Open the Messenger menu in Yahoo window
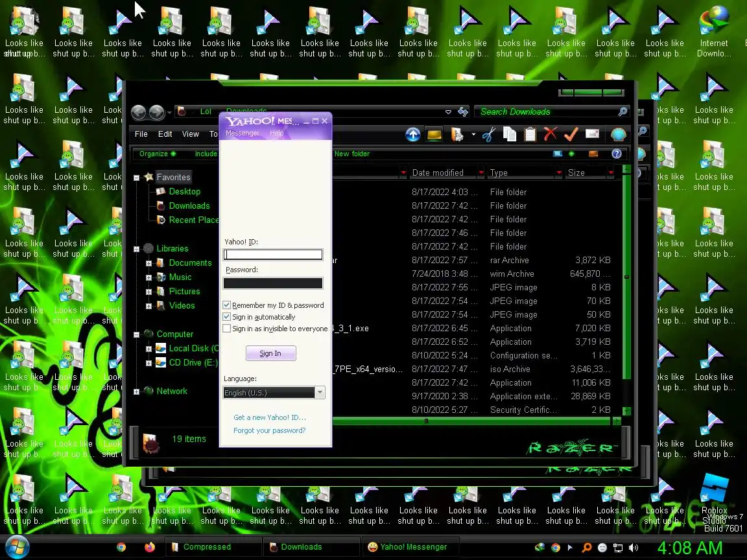747x560 pixels. point(242,134)
